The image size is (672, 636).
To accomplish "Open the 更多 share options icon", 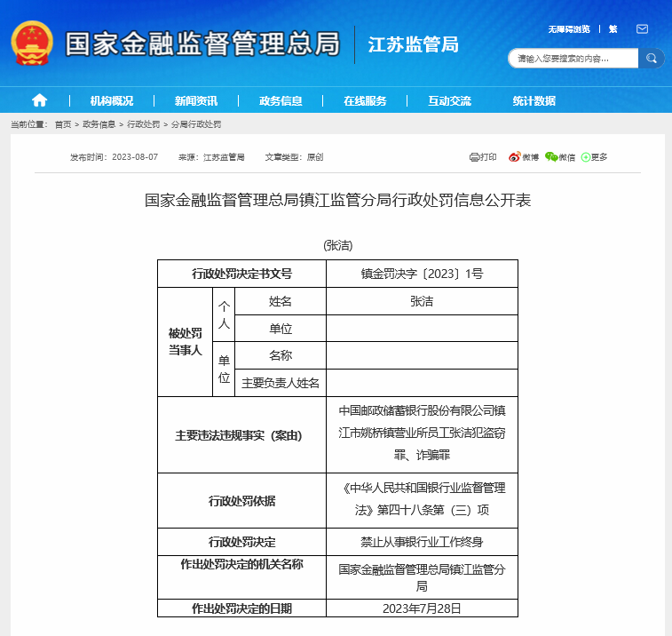I will [x=585, y=157].
